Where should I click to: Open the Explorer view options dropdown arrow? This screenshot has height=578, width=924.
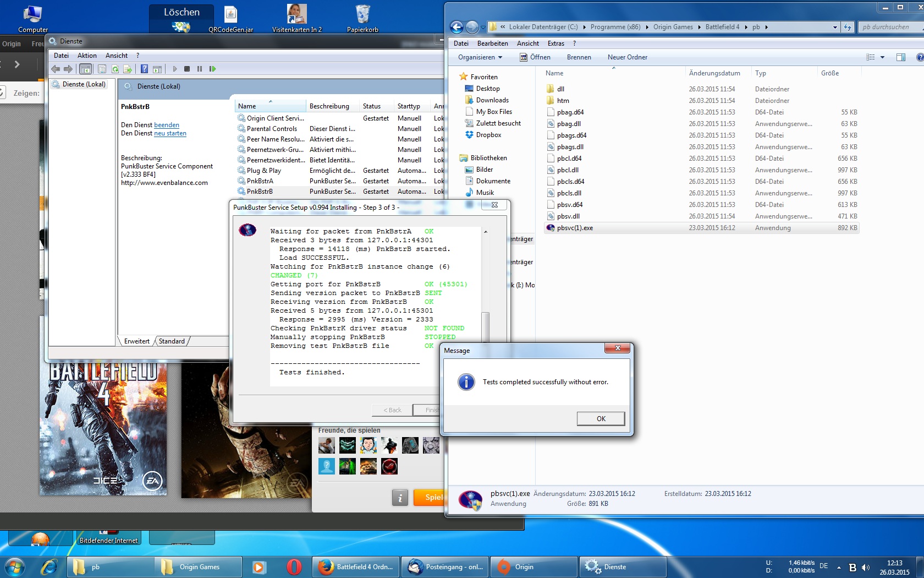coord(882,57)
